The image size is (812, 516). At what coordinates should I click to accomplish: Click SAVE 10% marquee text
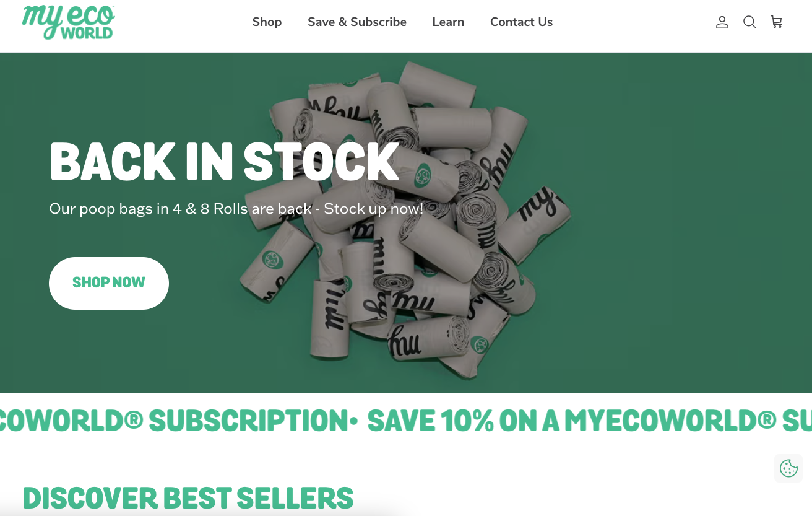coord(431,421)
